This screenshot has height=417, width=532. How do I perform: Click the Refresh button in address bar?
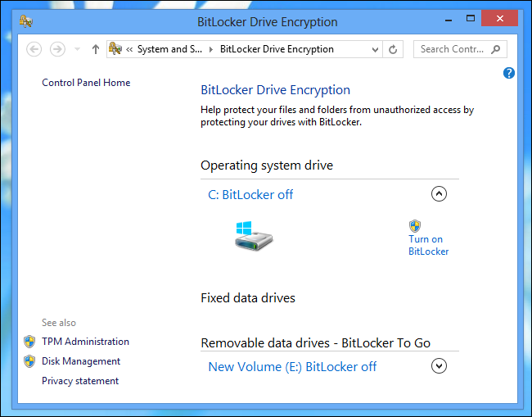pos(393,49)
